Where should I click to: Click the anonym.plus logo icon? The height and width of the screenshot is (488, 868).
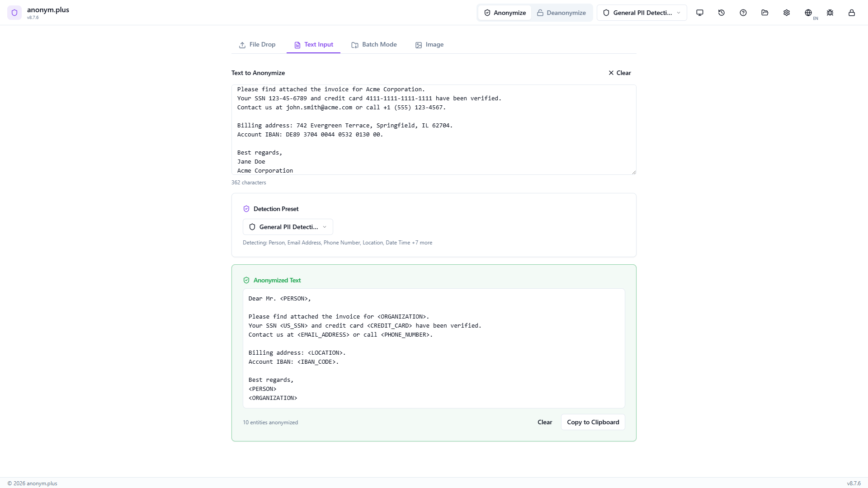[14, 13]
